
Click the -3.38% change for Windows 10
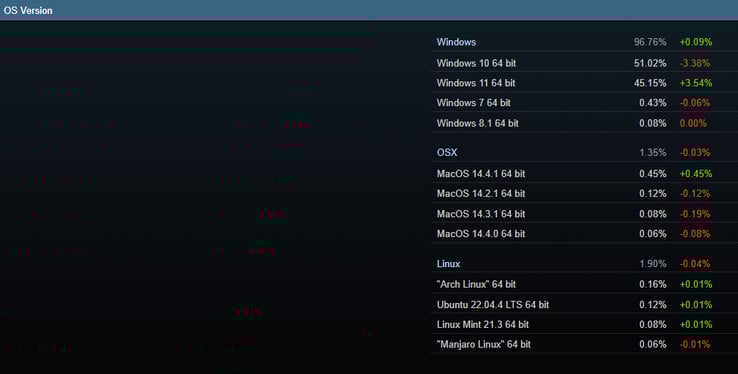tap(695, 63)
